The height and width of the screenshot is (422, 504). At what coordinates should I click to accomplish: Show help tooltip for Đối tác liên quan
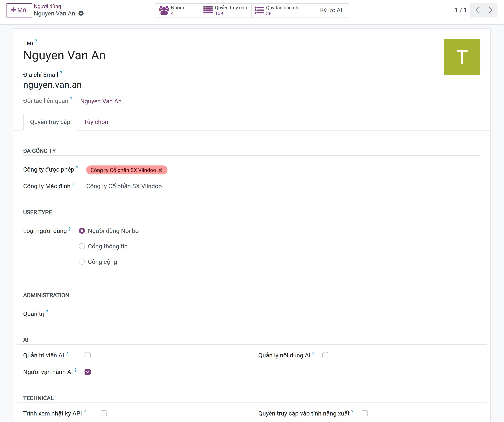pos(71,99)
